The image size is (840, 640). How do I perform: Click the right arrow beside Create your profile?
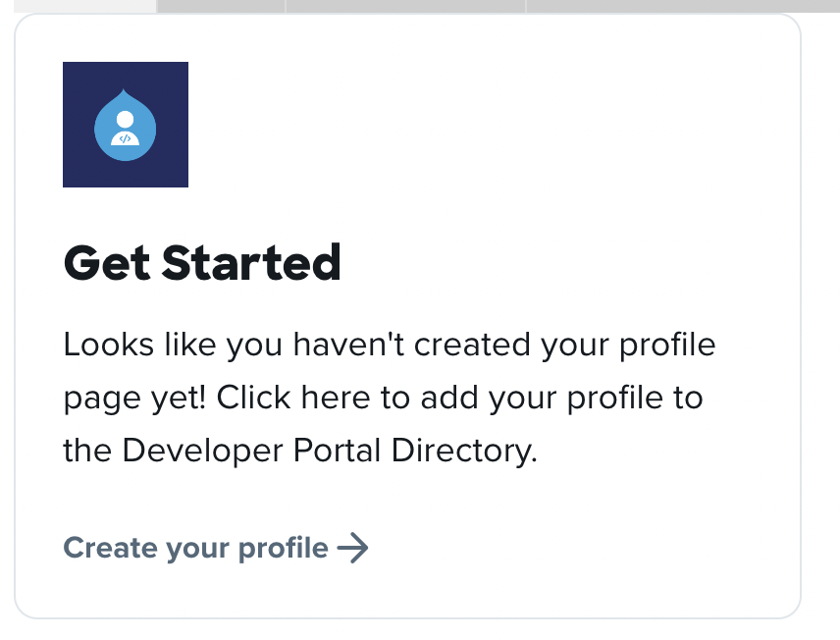353,548
